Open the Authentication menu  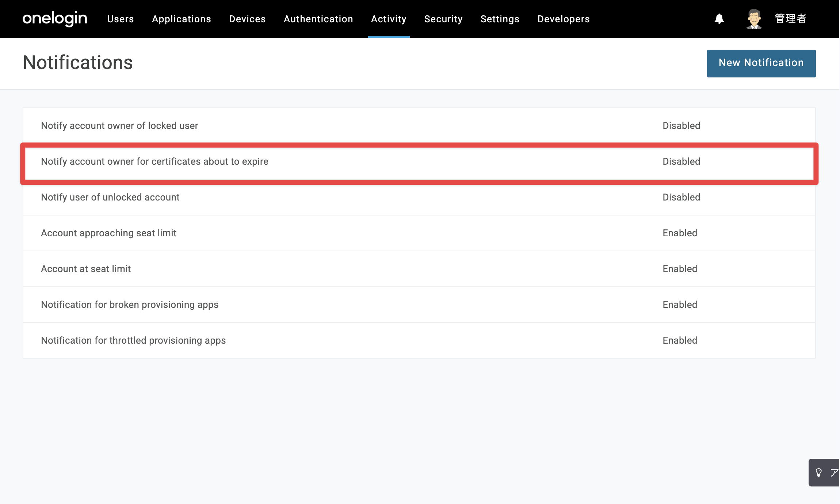(318, 19)
